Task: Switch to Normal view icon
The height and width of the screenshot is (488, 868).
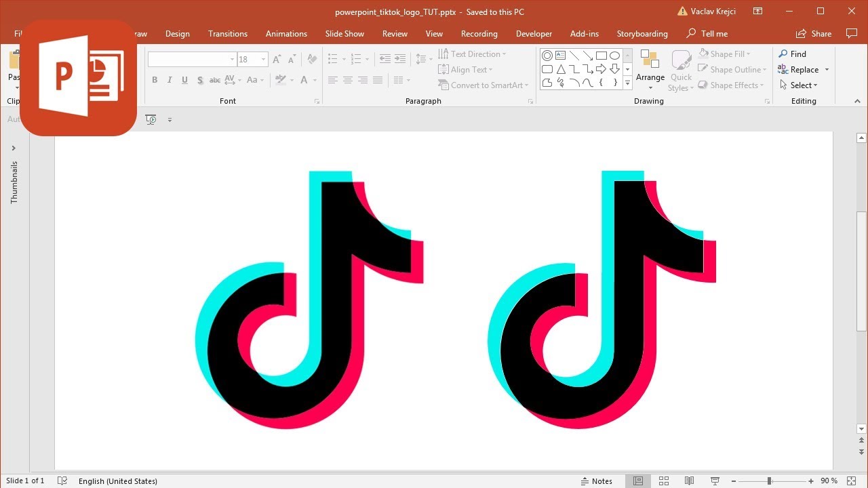Action: [638, 481]
